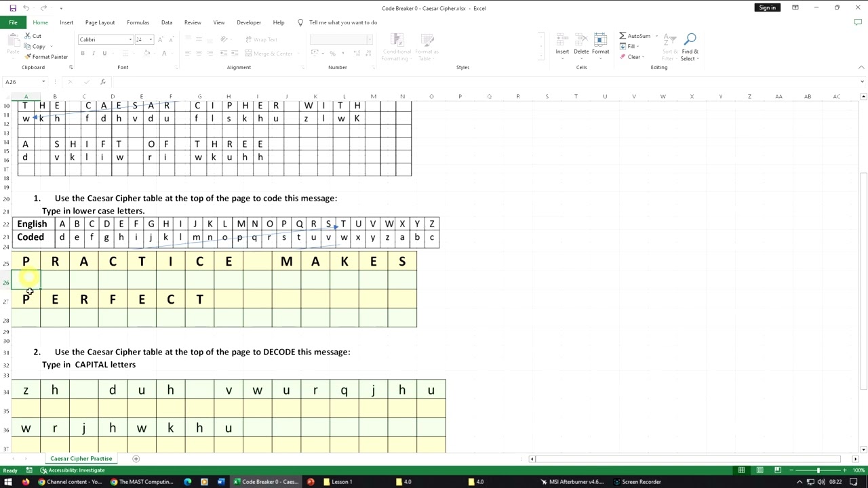Select the Caesar Cipher Practise sheet tab
The image size is (868, 488).
(x=81, y=459)
